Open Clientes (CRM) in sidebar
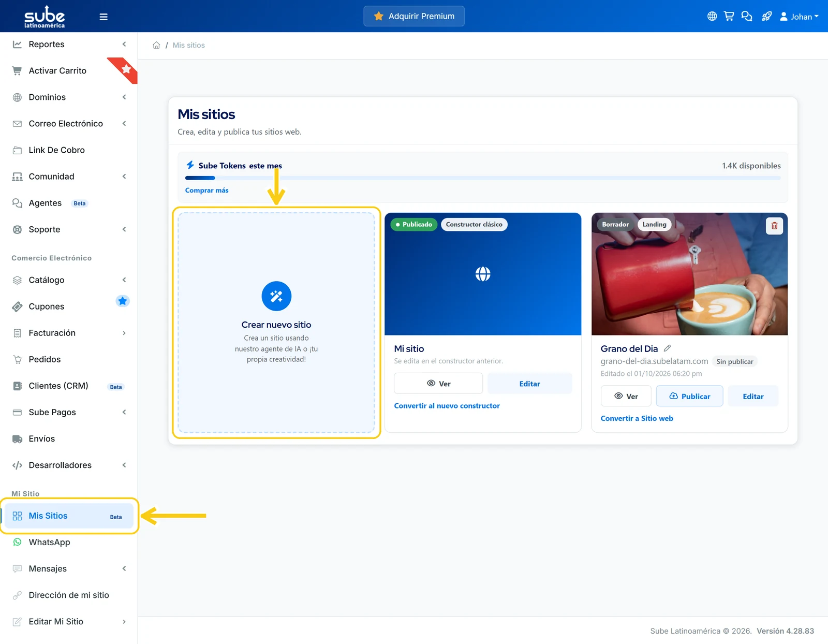This screenshot has width=828, height=644. [69, 386]
